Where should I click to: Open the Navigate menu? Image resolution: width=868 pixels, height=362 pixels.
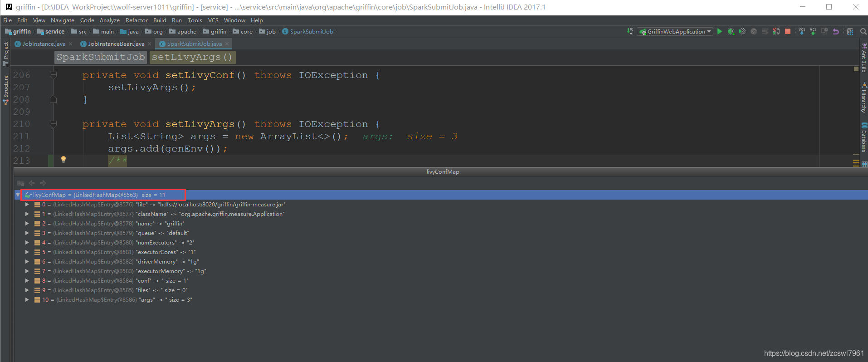[x=63, y=20]
